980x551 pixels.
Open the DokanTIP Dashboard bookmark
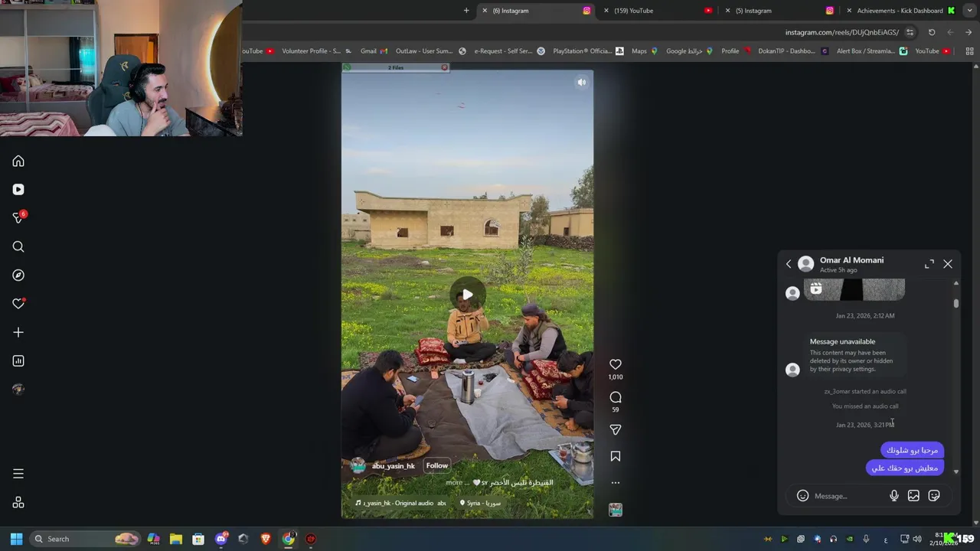[793, 51]
